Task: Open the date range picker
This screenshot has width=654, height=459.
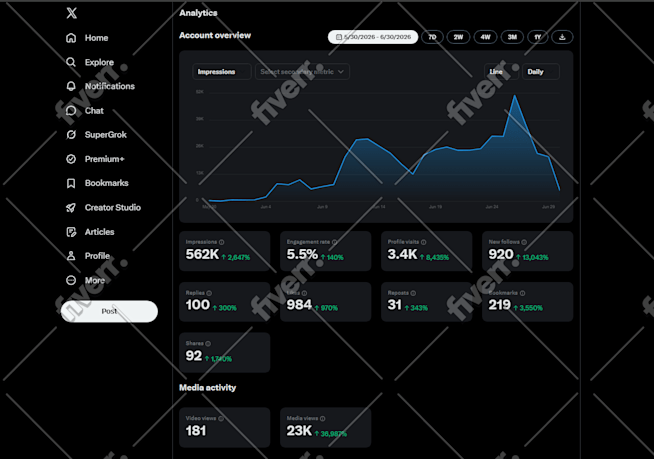Action: (373, 37)
